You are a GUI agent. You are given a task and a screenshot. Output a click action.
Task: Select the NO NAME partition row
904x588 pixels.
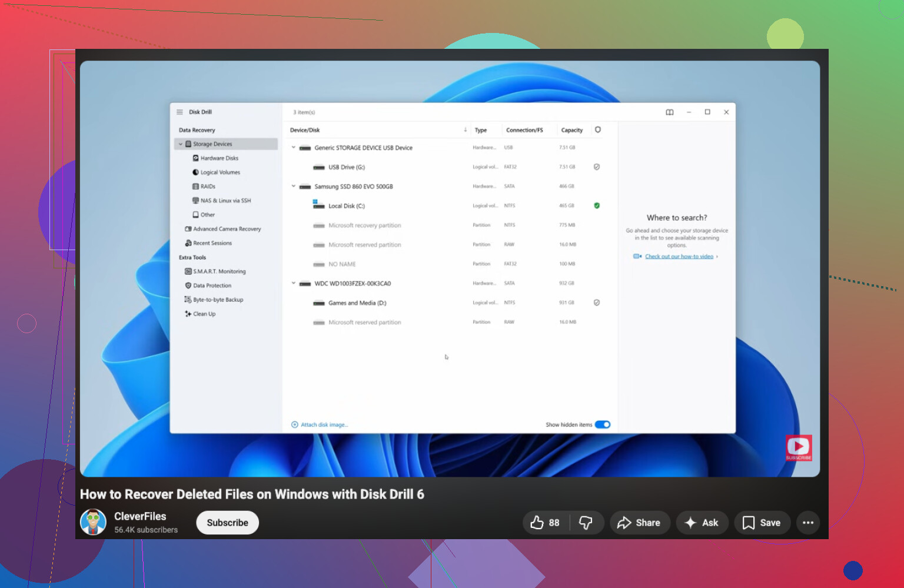click(x=450, y=264)
